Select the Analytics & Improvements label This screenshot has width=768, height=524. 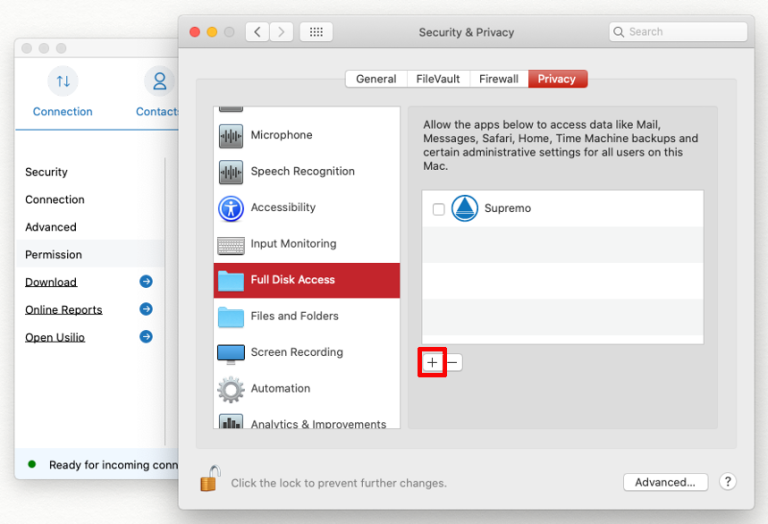point(318,424)
